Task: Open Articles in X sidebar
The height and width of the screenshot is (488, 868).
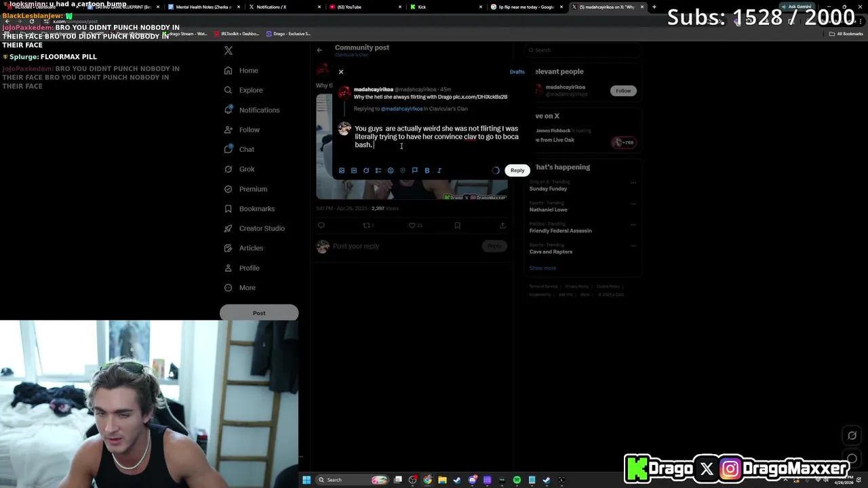Action: tap(243, 248)
